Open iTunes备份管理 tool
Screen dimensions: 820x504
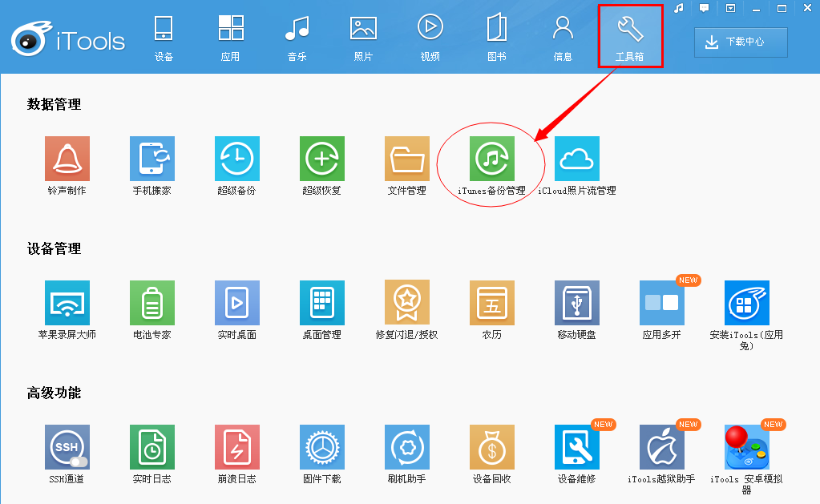pos(492,159)
